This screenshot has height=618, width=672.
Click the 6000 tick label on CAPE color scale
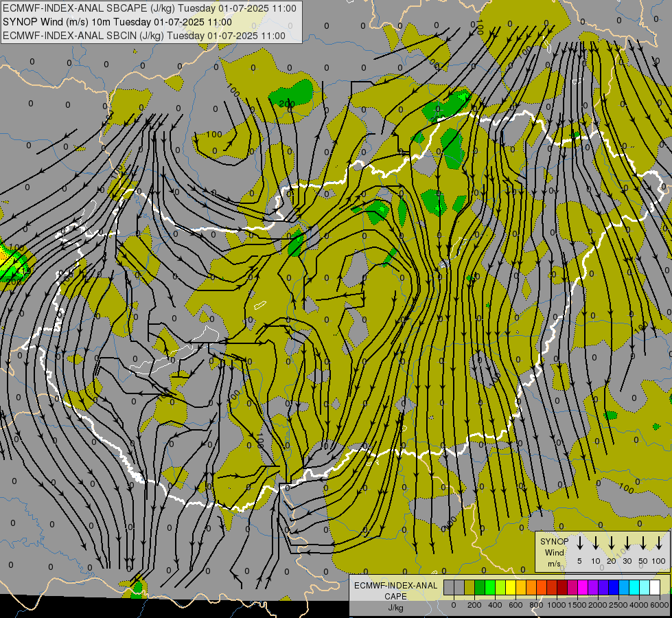[660, 605]
